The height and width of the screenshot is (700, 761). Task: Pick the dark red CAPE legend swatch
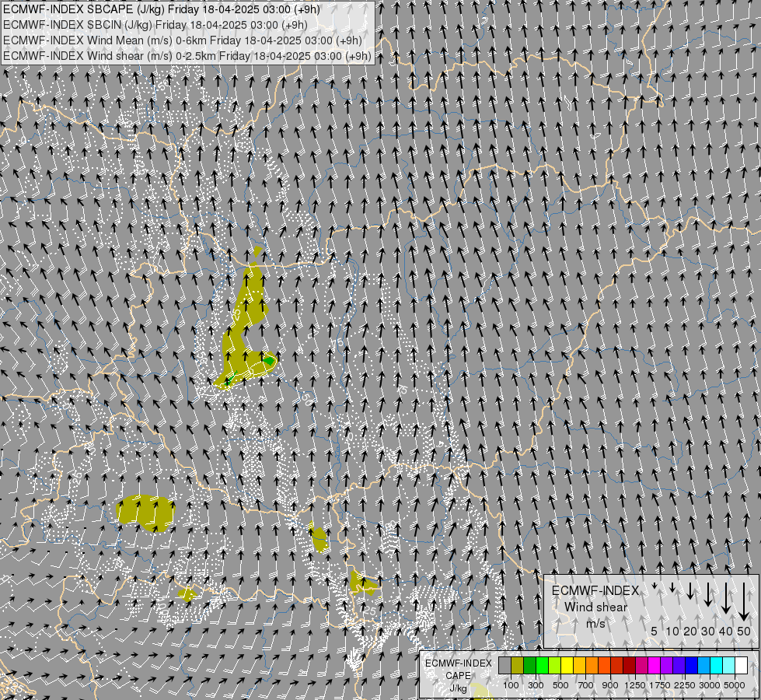click(x=629, y=666)
